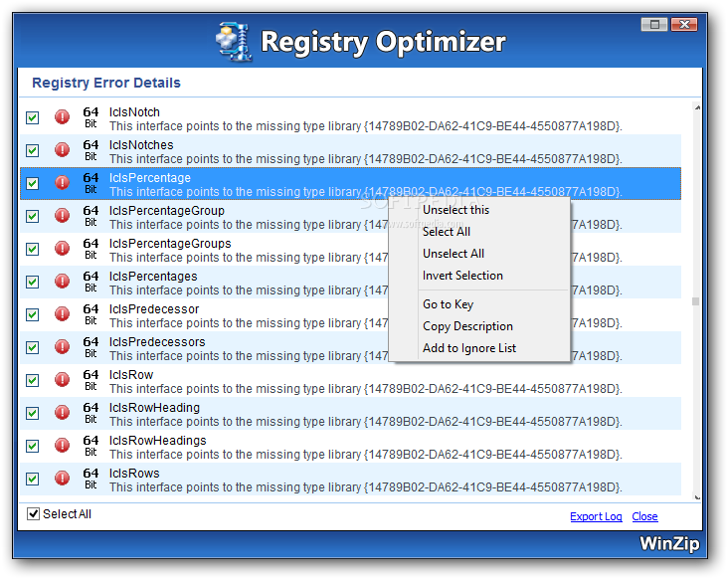
Task: Select the IclsRow entry name
Action: click(x=131, y=375)
